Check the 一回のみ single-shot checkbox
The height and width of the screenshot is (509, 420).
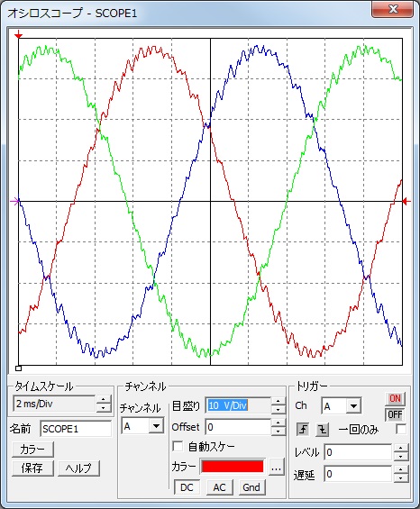pyautogui.click(x=401, y=430)
